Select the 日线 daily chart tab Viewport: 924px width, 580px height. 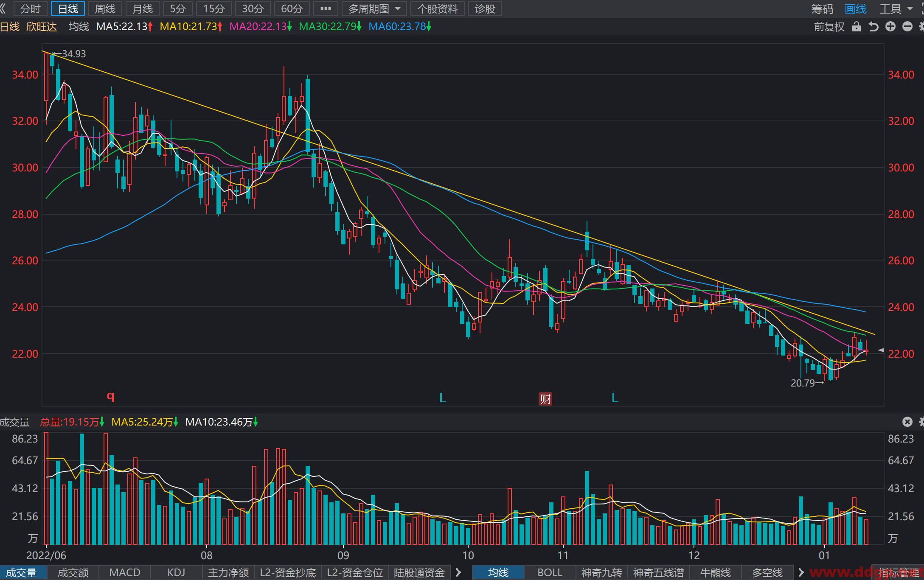(68, 8)
